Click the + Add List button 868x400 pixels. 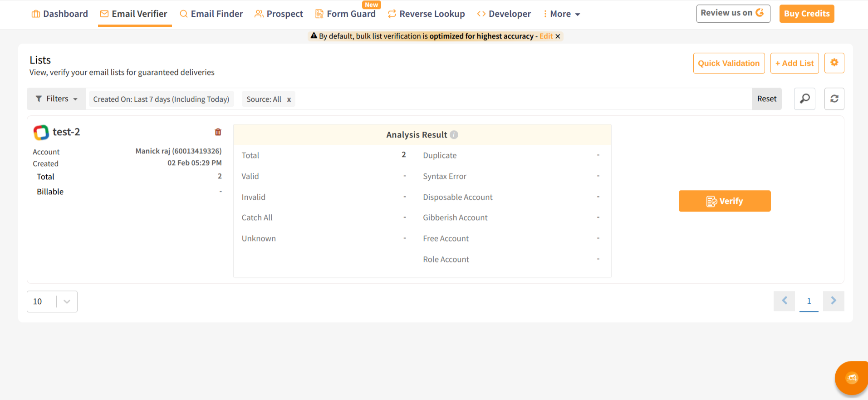(794, 63)
